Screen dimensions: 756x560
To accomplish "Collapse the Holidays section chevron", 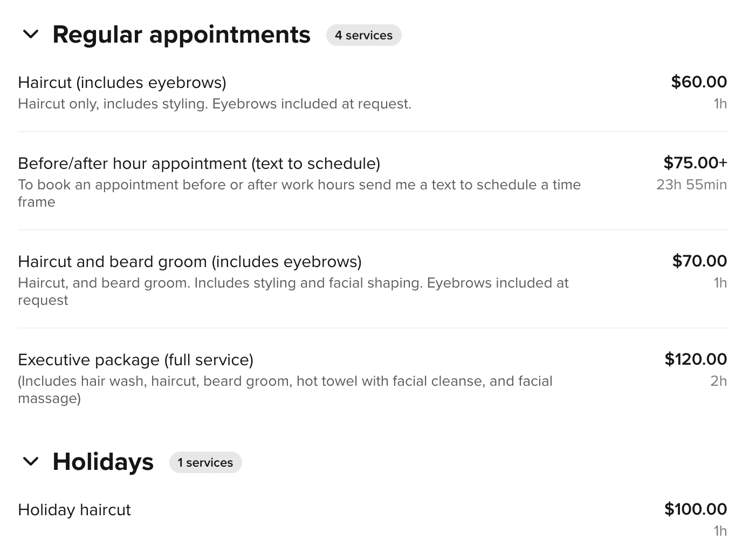I will [x=31, y=462].
